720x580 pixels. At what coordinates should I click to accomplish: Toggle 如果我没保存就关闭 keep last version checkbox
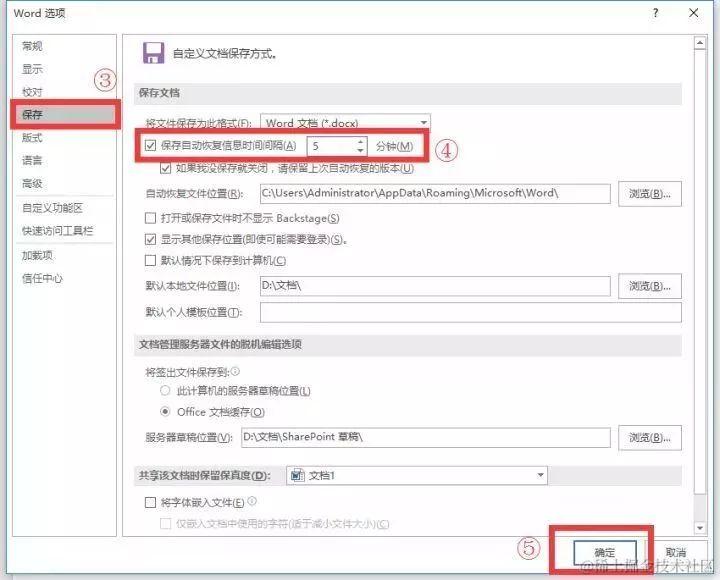point(166,169)
